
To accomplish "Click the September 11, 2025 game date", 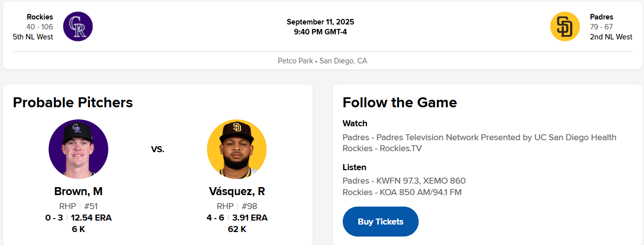I will [x=320, y=22].
